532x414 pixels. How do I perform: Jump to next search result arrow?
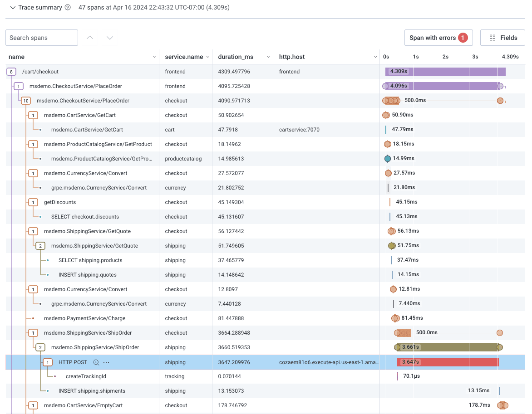(x=110, y=38)
